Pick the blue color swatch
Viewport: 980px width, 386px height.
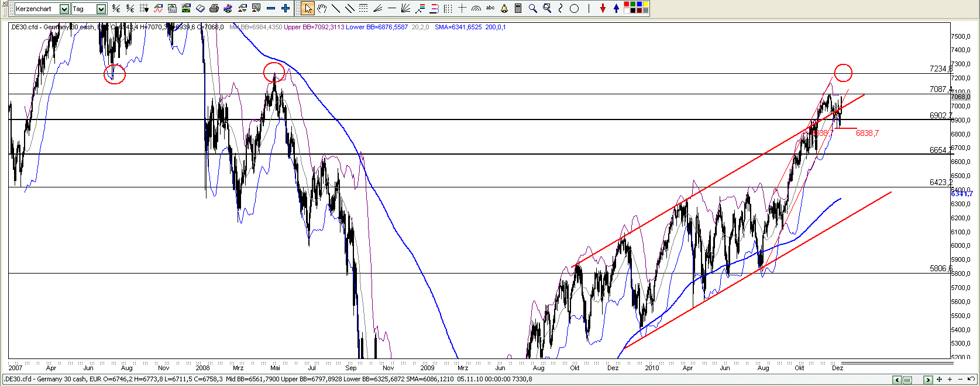(639, 4)
